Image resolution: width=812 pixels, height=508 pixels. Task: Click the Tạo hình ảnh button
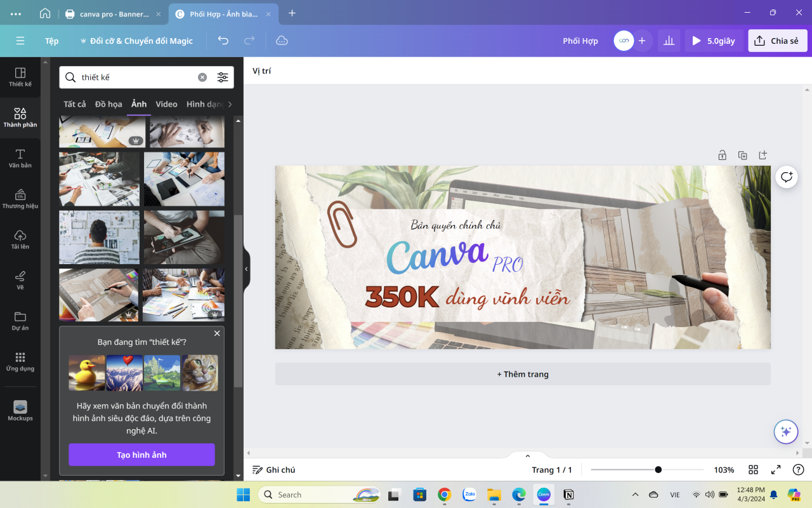pyautogui.click(x=141, y=455)
